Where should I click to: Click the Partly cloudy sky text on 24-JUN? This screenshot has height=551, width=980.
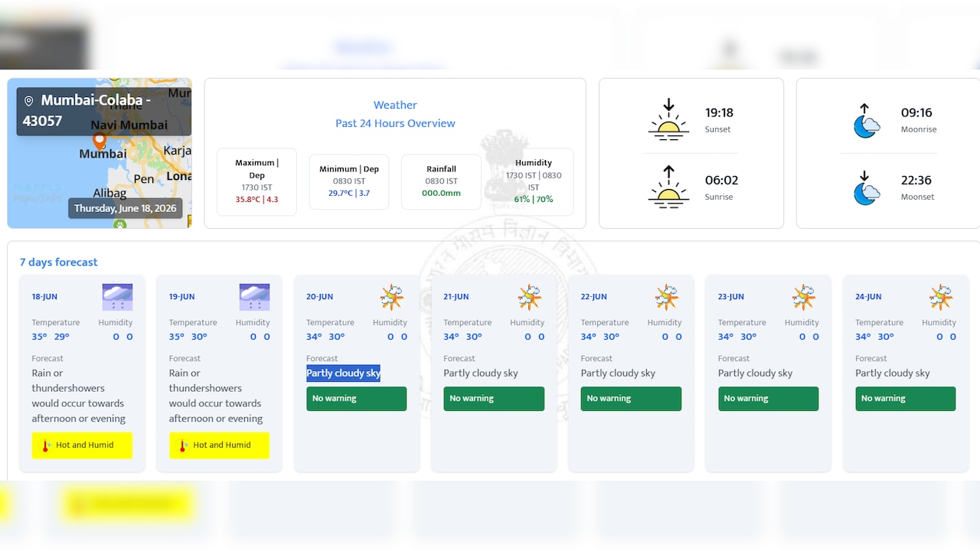893,373
